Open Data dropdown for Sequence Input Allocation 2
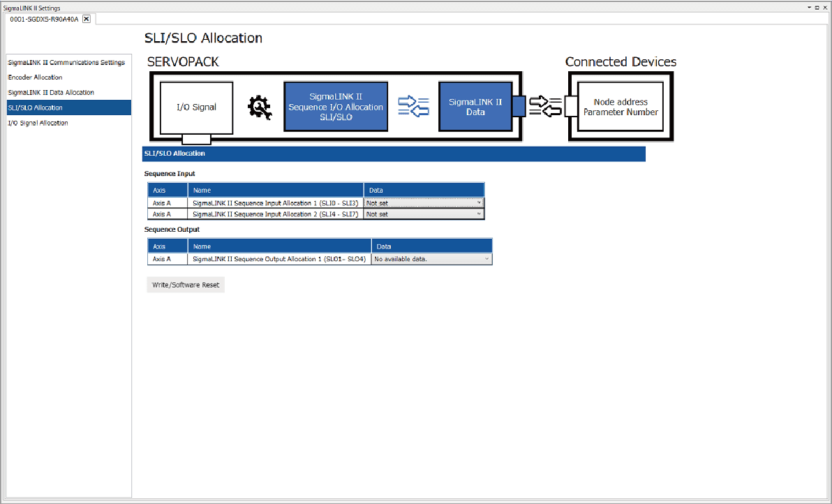The width and height of the screenshot is (832, 504). pos(478,214)
